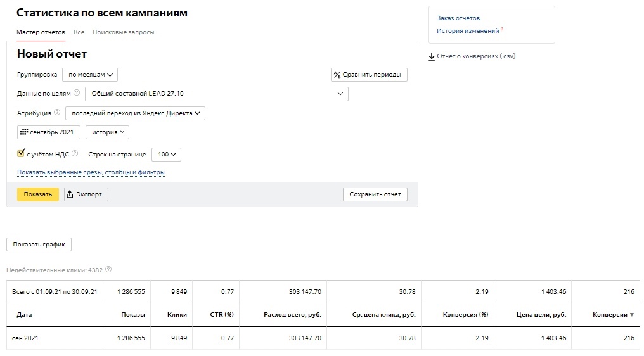Image resolution: width=644 pixels, height=356 pixels.
Task: Open calendar for сентябрь 2021 period
Action: coord(49,132)
